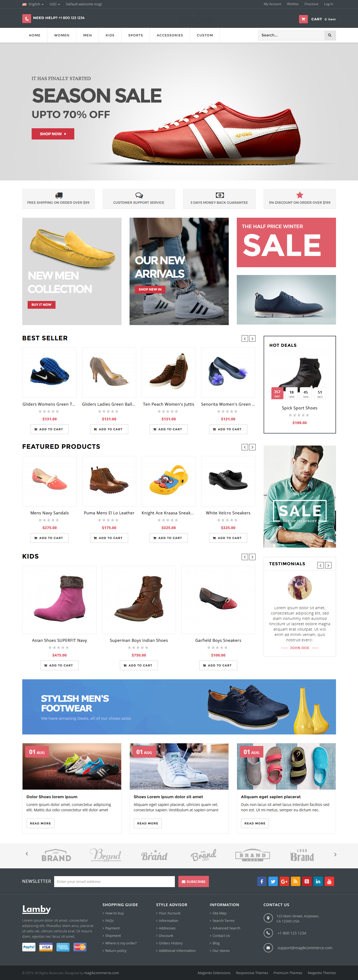Click the search magnifier icon
Viewport: 358px width, 980px height.
click(330, 35)
